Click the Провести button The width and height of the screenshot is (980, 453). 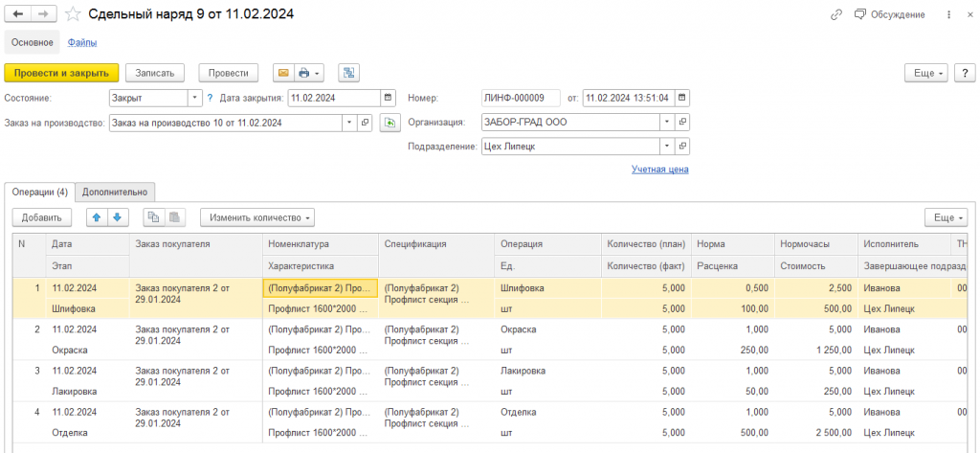(x=228, y=73)
